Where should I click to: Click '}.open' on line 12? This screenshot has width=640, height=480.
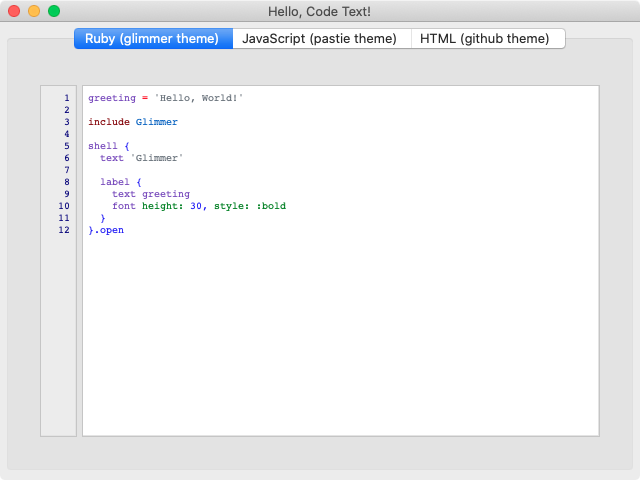click(106, 230)
